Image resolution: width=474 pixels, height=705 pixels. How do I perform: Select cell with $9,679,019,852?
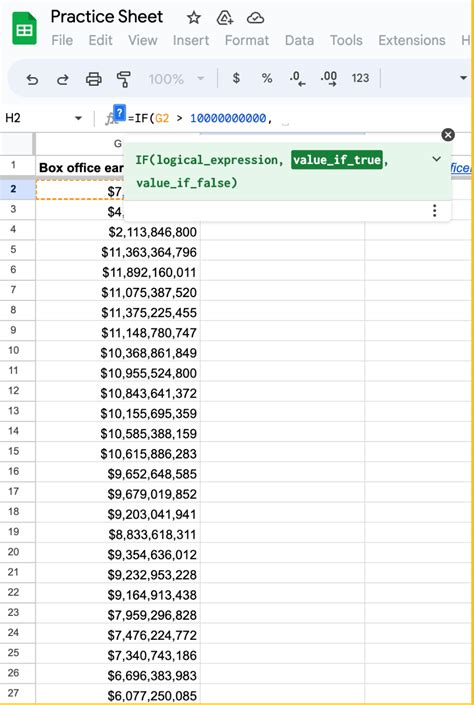click(x=118, y=493)
